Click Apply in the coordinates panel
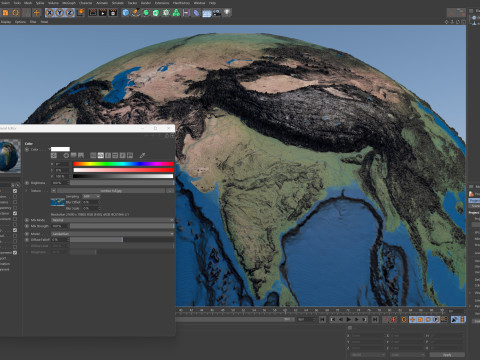480x360 pixels. pyautogui.click(x=447, y=355)
